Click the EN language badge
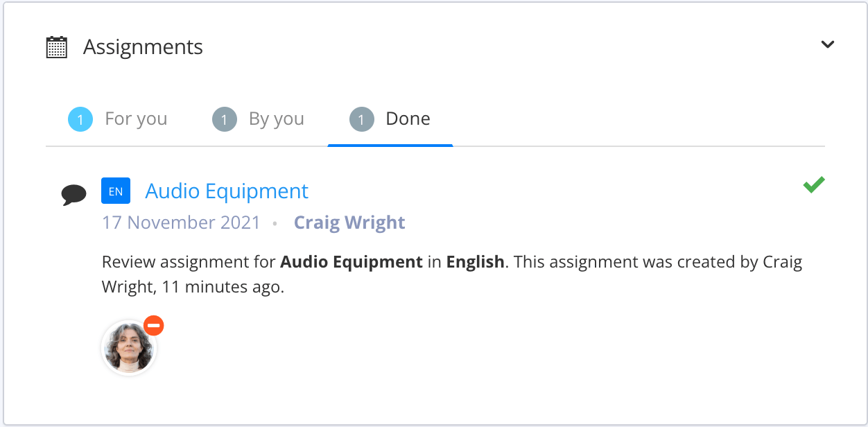868x427 pixels. [115, 191]
